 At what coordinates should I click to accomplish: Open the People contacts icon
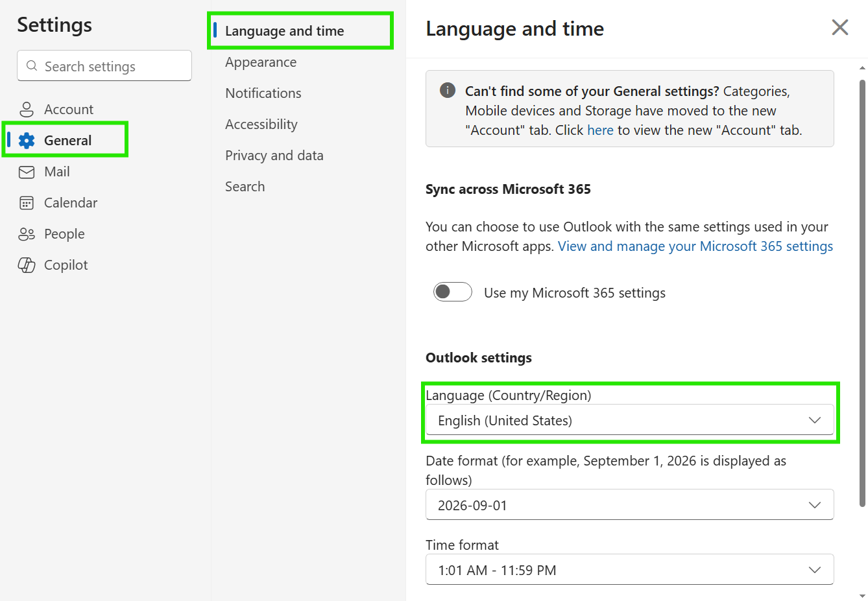point(27,234)
